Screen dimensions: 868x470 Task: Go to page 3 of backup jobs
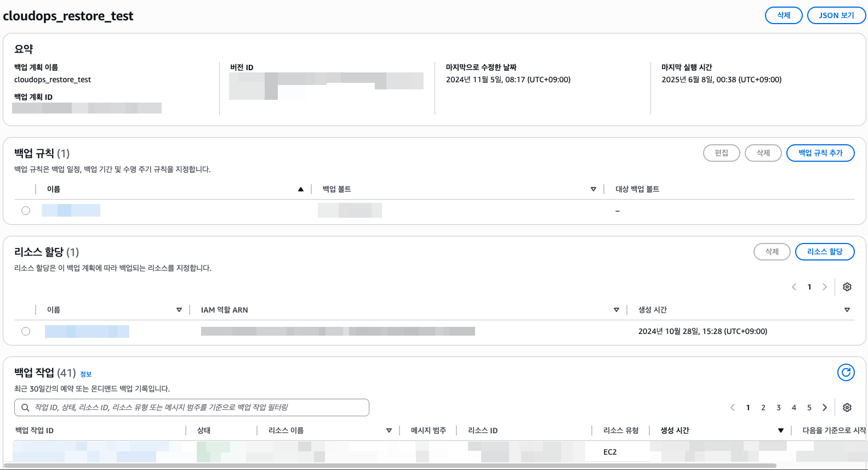[x=778, y=407]
